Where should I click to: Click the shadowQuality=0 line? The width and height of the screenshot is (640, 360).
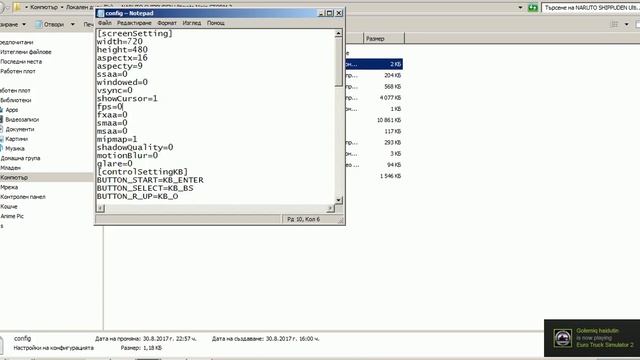tap(135, 147)
